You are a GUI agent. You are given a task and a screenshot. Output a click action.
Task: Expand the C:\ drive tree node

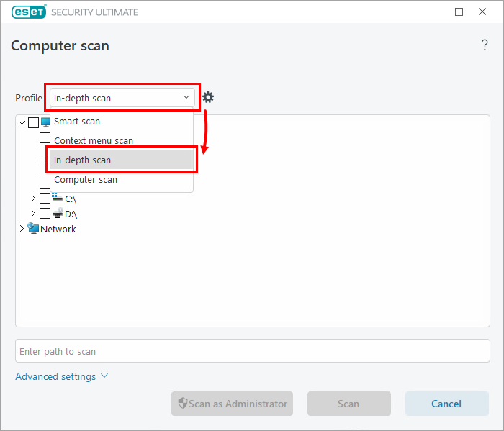[x=33, y=198]
